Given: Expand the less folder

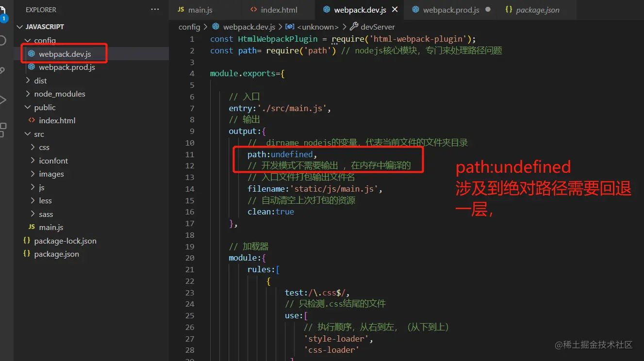Looking at the screenshot, I should (33, 200).
